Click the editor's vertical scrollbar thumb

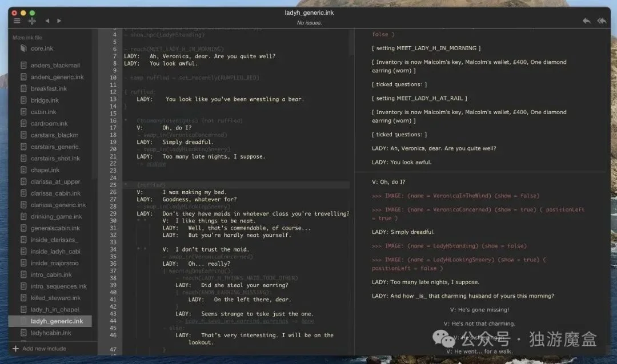(351, 42)
